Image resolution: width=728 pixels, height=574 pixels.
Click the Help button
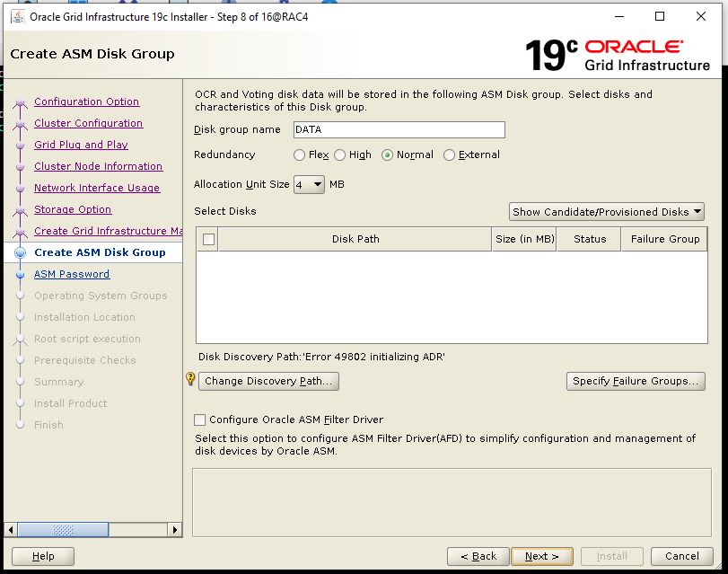tap(43, 556)
